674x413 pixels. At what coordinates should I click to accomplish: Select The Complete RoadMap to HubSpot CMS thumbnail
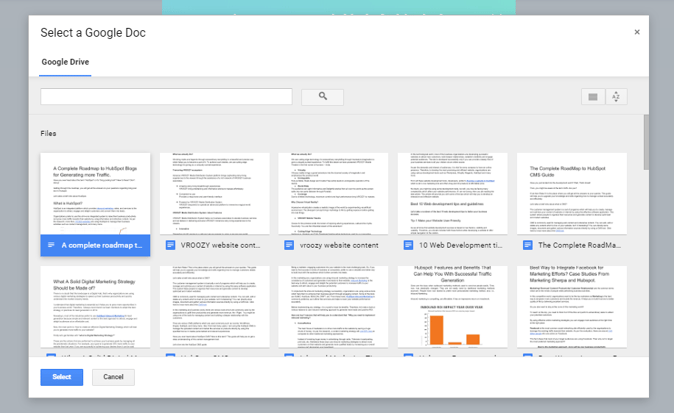(572, 193)
